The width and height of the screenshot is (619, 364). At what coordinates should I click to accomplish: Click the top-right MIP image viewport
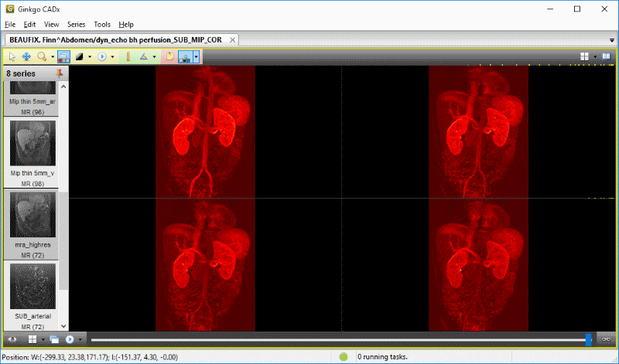[478, 131]
